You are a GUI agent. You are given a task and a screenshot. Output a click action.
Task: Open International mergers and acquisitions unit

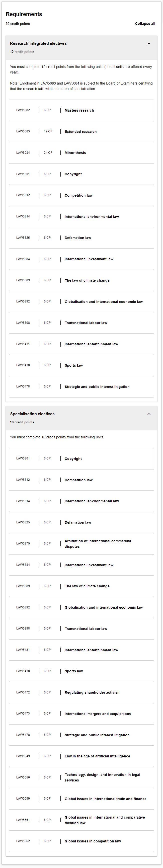click(x=81, y=713)
